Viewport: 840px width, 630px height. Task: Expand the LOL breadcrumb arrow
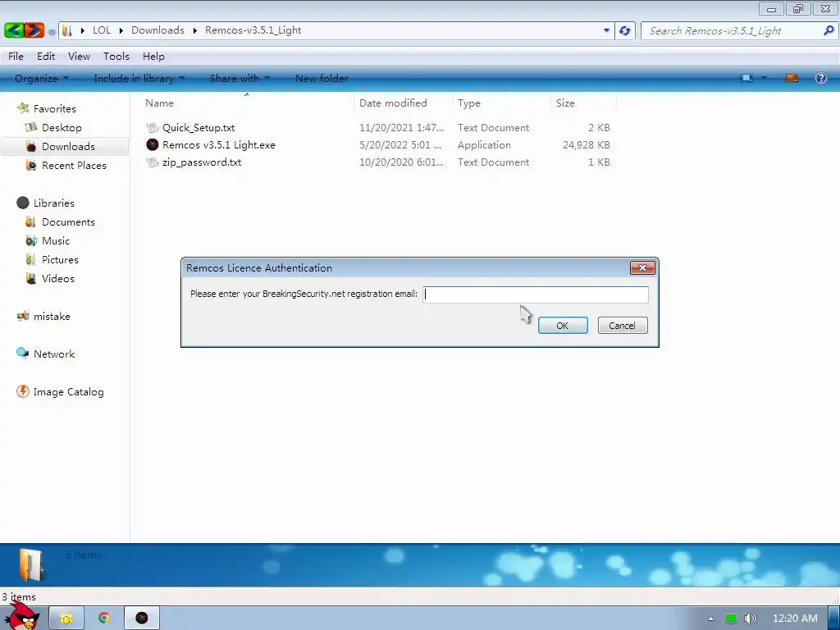121,30
